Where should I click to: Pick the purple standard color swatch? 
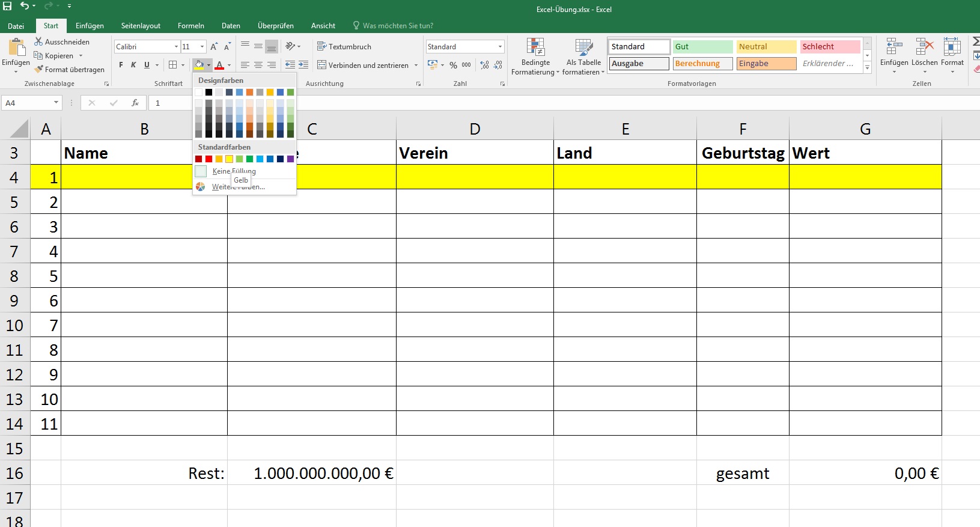290,159
